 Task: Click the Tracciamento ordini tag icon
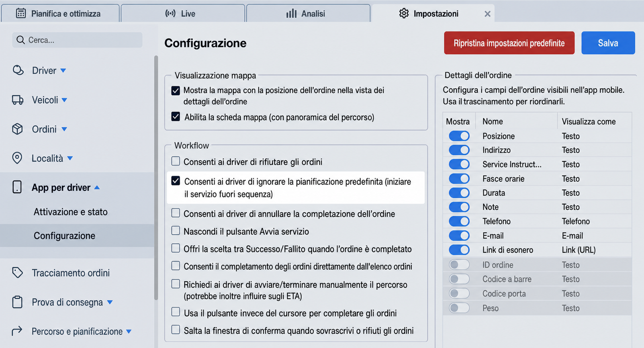17,272
